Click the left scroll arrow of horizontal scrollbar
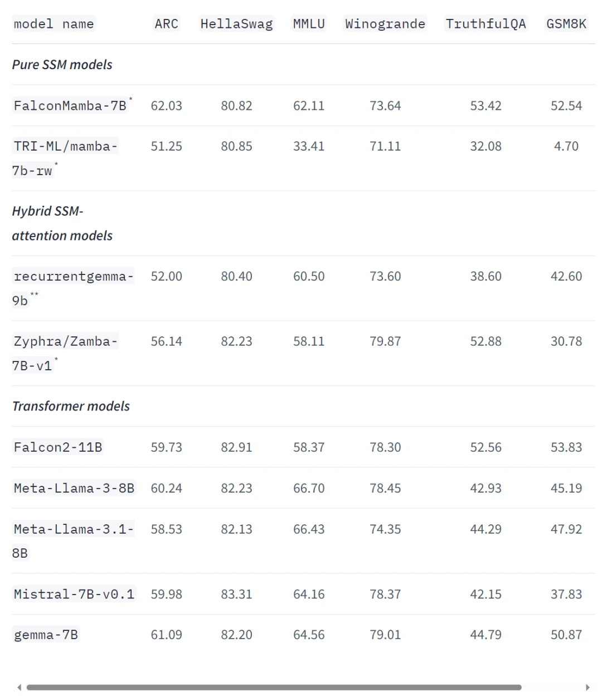Image resolution: width=602 pixels, height=700 pixels. click(x=20, y=687)
